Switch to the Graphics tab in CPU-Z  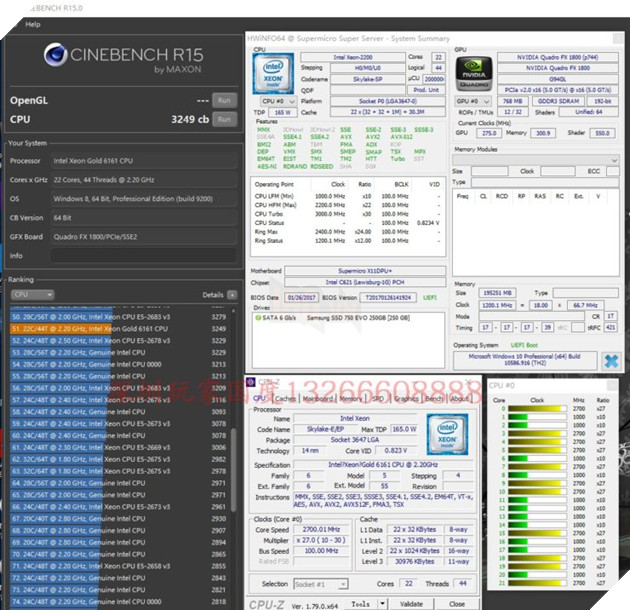tap(406, 399)
